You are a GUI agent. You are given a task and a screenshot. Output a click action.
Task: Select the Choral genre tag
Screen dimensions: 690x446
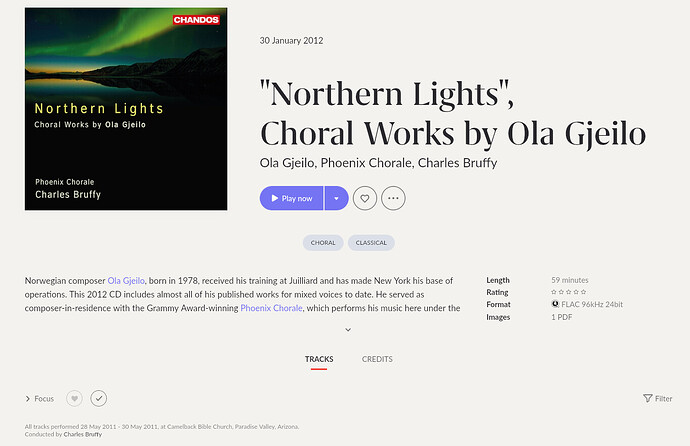[323, 243]
